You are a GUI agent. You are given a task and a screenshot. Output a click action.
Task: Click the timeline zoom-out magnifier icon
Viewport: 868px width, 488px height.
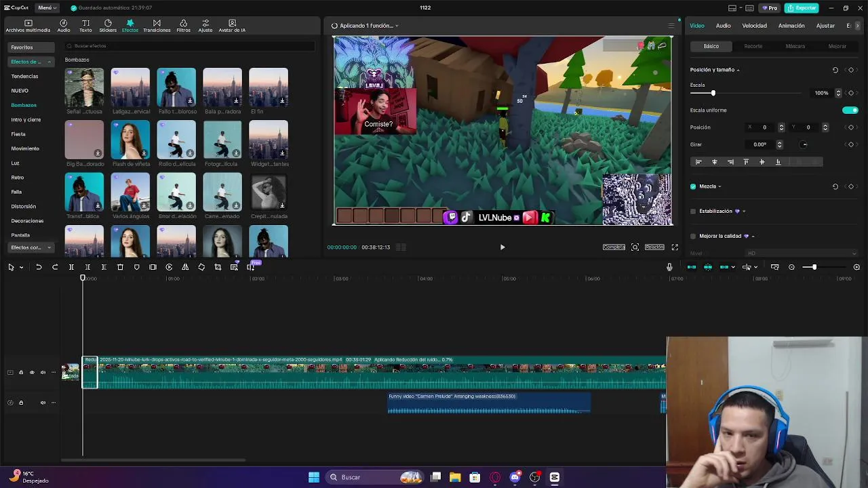(x=791, y=267)
